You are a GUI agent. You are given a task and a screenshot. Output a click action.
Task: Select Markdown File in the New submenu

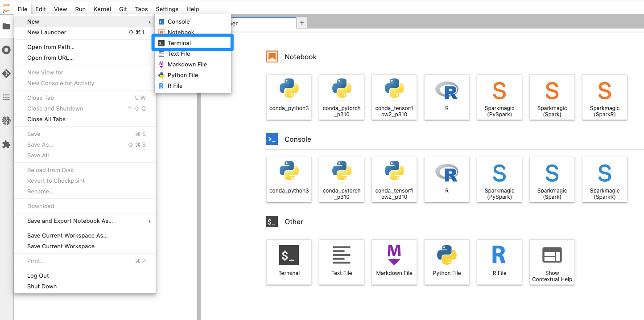tap(193, 64)
